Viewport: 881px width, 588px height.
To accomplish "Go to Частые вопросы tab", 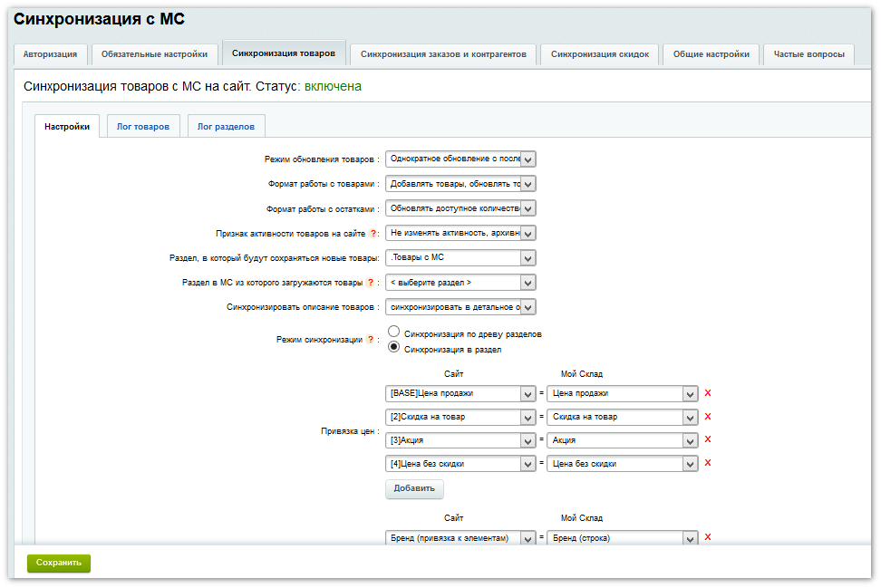I will [808, 54].
